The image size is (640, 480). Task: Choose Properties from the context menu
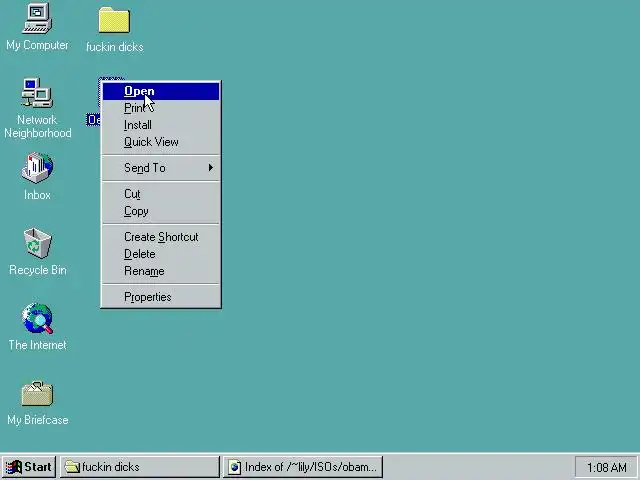(x=161, y=297)
